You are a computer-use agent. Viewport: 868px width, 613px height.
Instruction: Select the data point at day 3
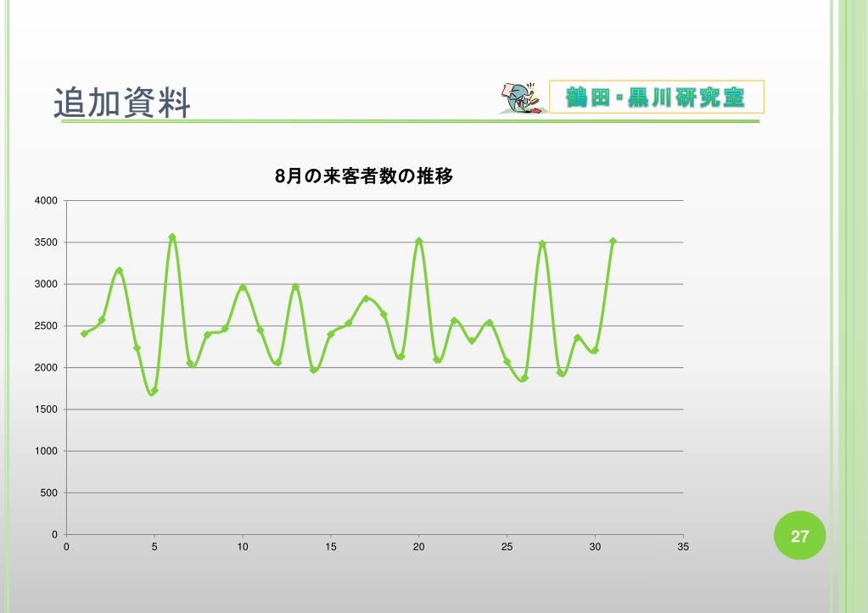point(120,270)
